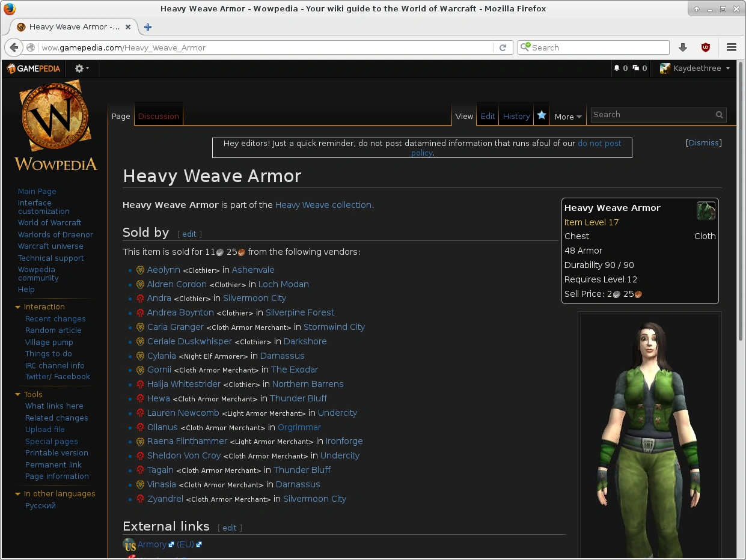Collapse the Tools sidebar section
The height and width of the screenshot is (560, 746).
pyautogui.click(x=18, y=395)
